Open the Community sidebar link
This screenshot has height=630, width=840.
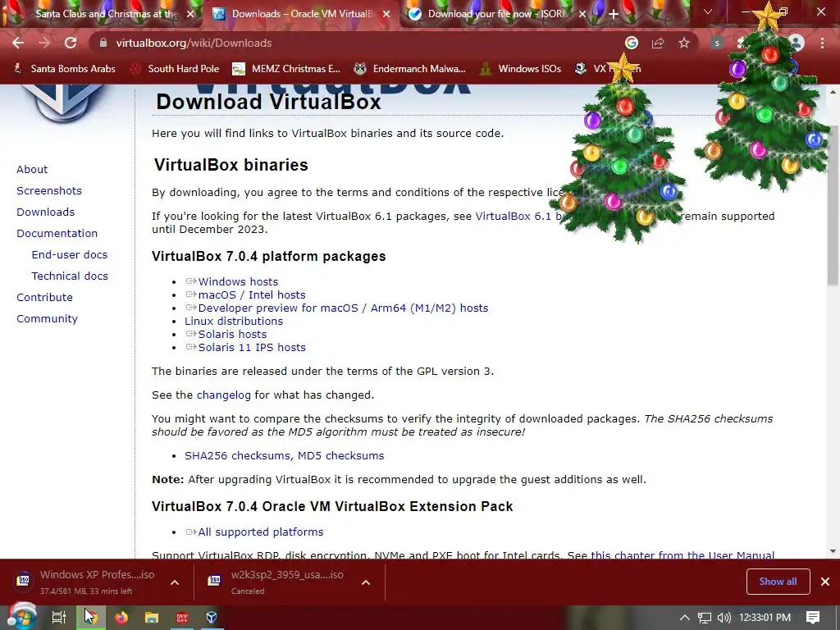(x=47, y=319)
